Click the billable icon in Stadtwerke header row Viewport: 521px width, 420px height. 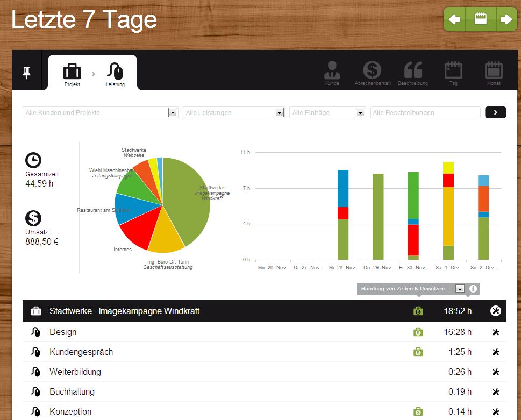(x=418, y=311)
